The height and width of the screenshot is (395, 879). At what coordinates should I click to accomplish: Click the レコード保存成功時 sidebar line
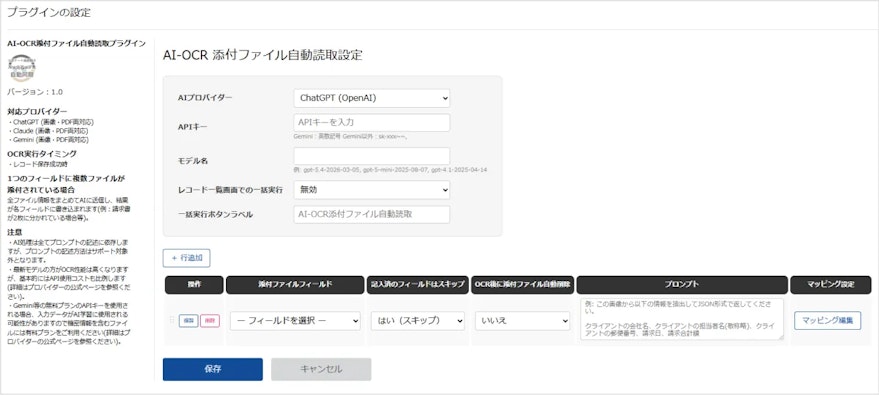pyautogui.click(x=38, y=164)
